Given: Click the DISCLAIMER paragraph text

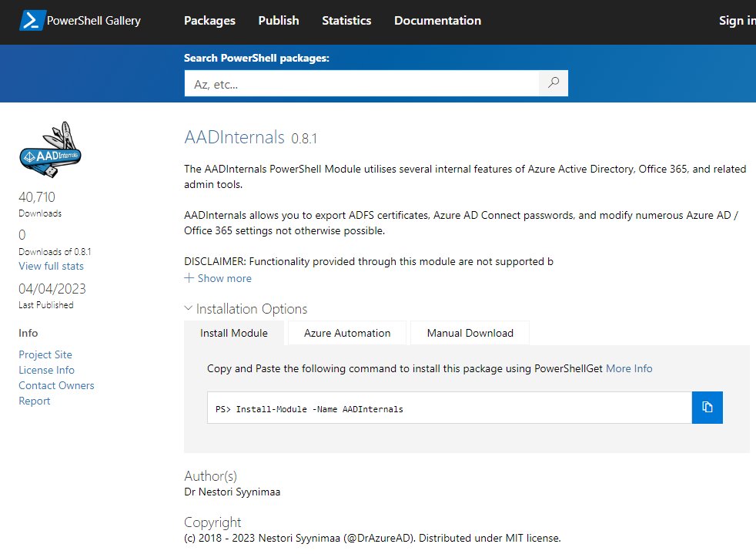Looking at the screenshot, I should coord(369,261).
